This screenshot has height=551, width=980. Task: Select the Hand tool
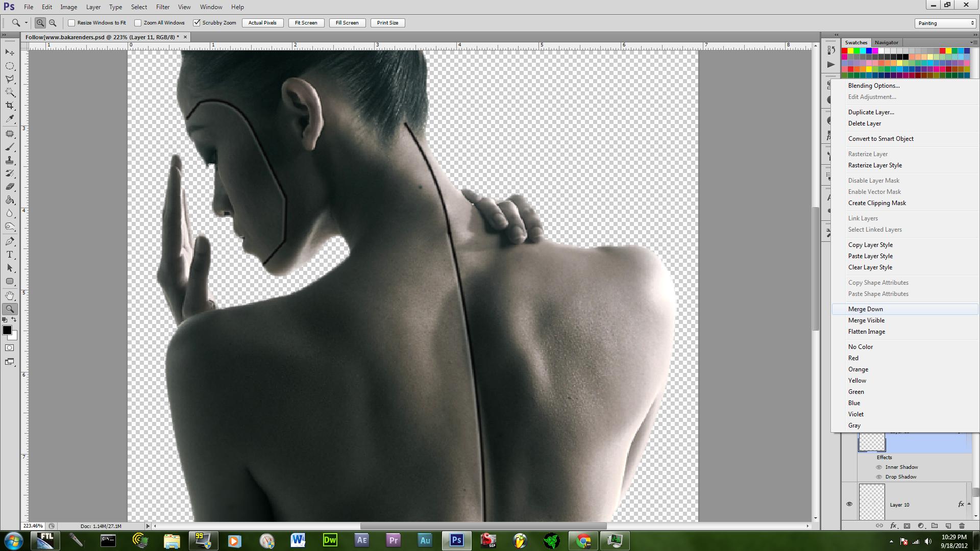pos(10,295)
